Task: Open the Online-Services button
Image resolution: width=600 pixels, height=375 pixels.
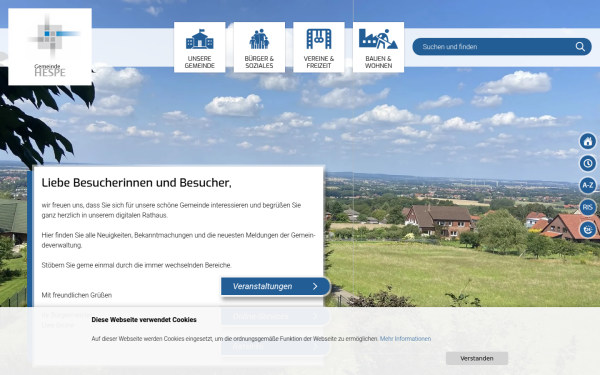Action: point(275,316)
